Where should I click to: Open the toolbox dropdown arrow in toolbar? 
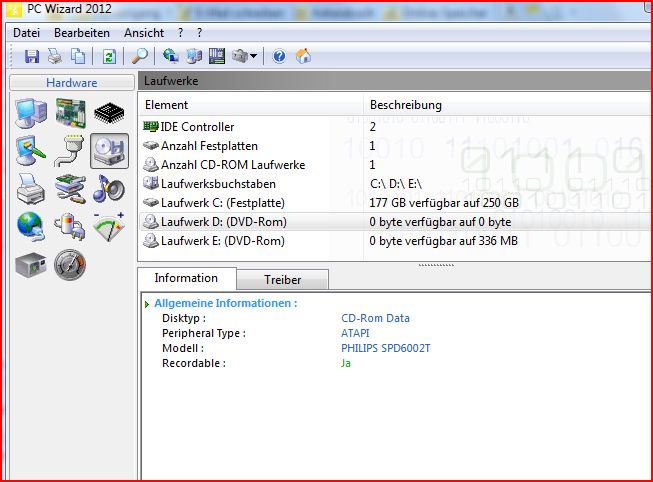[x=254, y=57]
